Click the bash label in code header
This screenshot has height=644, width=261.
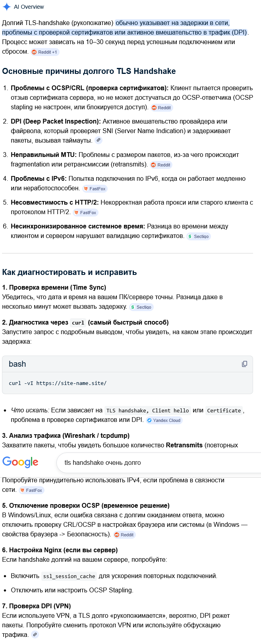[x=17, y=364]
